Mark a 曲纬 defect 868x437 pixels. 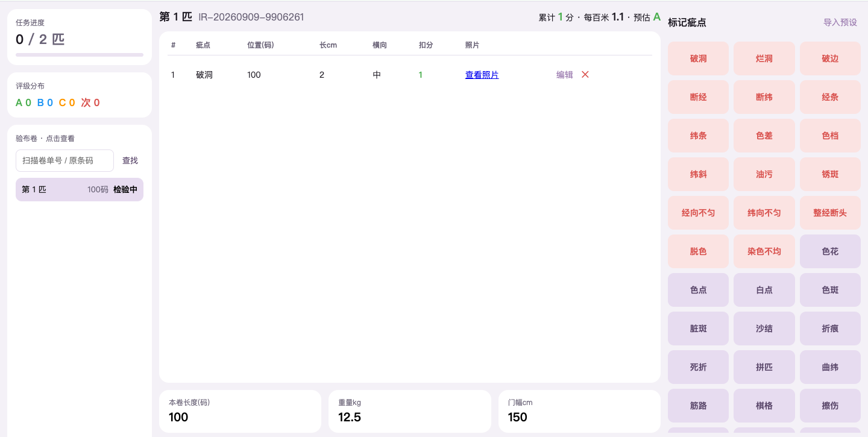(830, 367)
